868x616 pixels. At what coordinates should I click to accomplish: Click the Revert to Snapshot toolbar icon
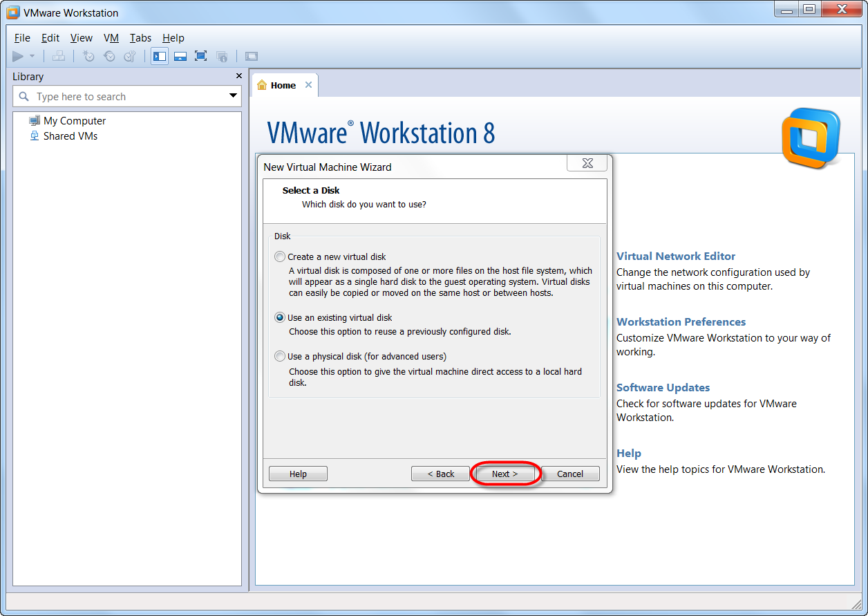coord(109,57)
